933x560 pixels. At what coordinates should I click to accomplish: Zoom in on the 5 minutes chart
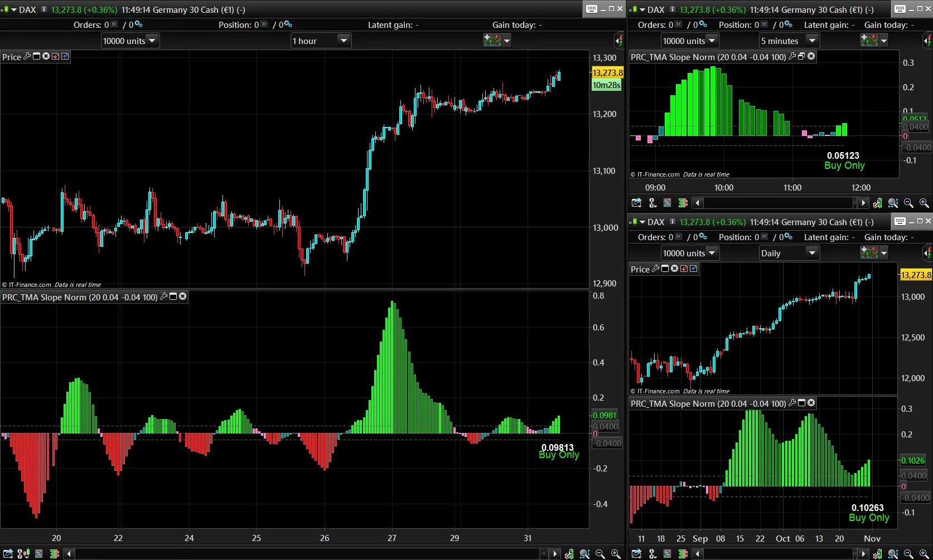click(924, 203)
